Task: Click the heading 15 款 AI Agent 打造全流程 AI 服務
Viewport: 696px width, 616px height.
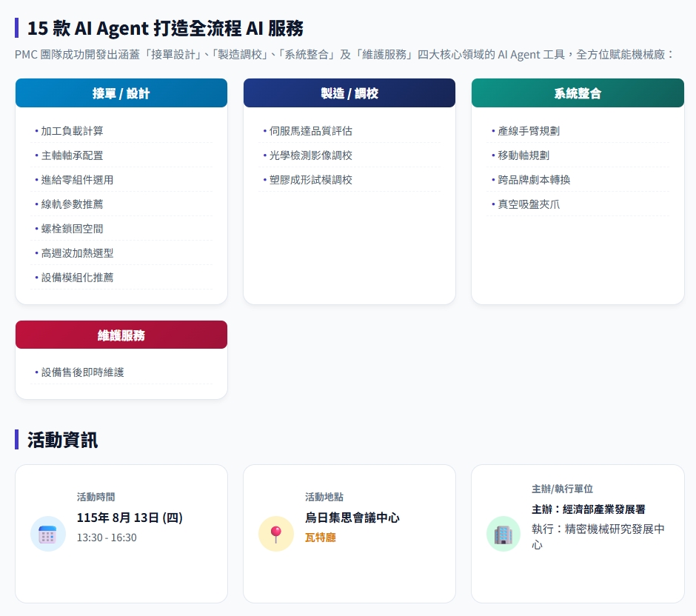Action: 165,28
